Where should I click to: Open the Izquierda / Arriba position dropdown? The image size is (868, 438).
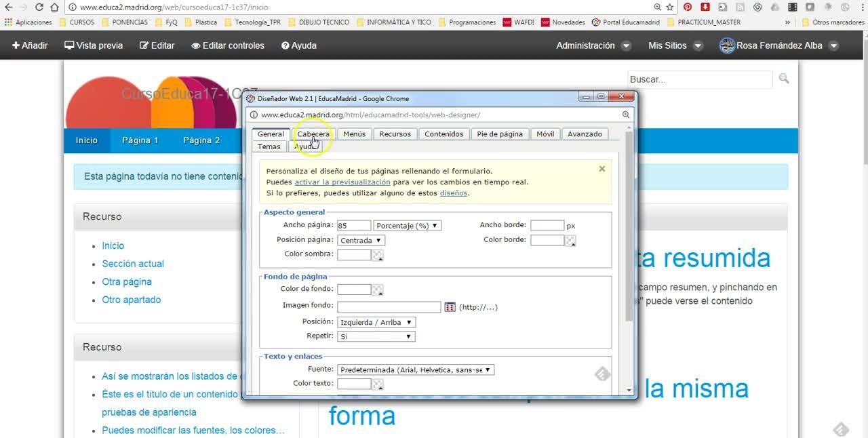[x=376, y=322]
